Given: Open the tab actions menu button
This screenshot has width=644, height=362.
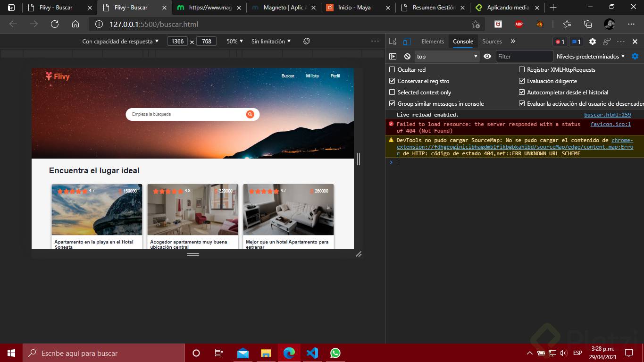Looking at the screenshot, I should [x=11, y=8].
